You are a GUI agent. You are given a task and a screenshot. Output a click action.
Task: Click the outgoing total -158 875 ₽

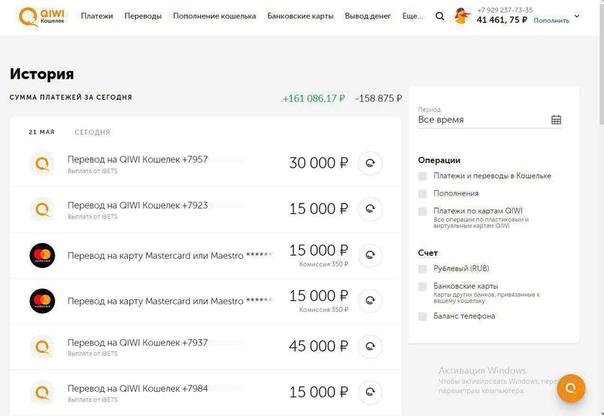pos(379,99)
